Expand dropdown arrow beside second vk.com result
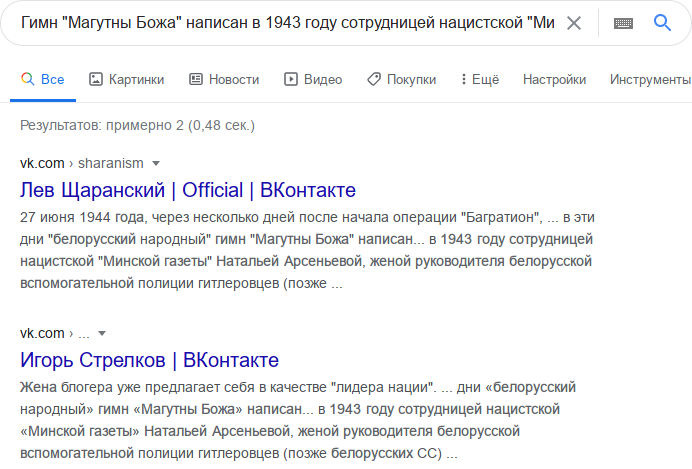 (102, 333)
